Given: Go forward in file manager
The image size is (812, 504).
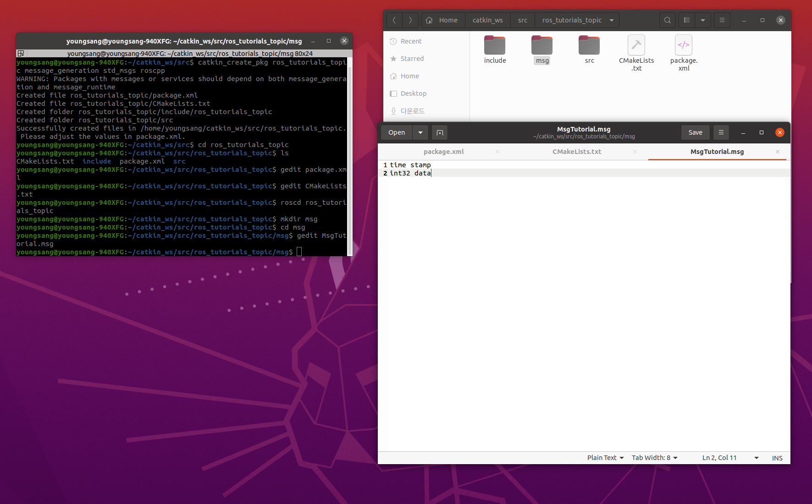Looking at the screenshot, I should click(410, 20).
